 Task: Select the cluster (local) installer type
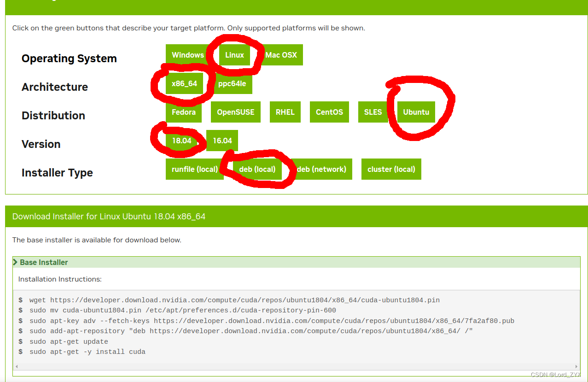tap(391, 169)
